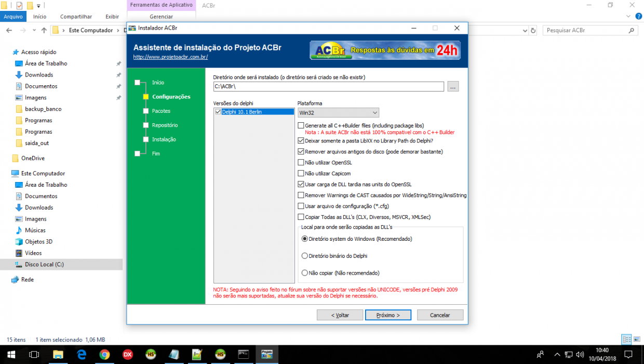Viewport: 644px width, 364px height.
Task: Open Downloads under Acesso rápido
Action: tap(39, 75)
